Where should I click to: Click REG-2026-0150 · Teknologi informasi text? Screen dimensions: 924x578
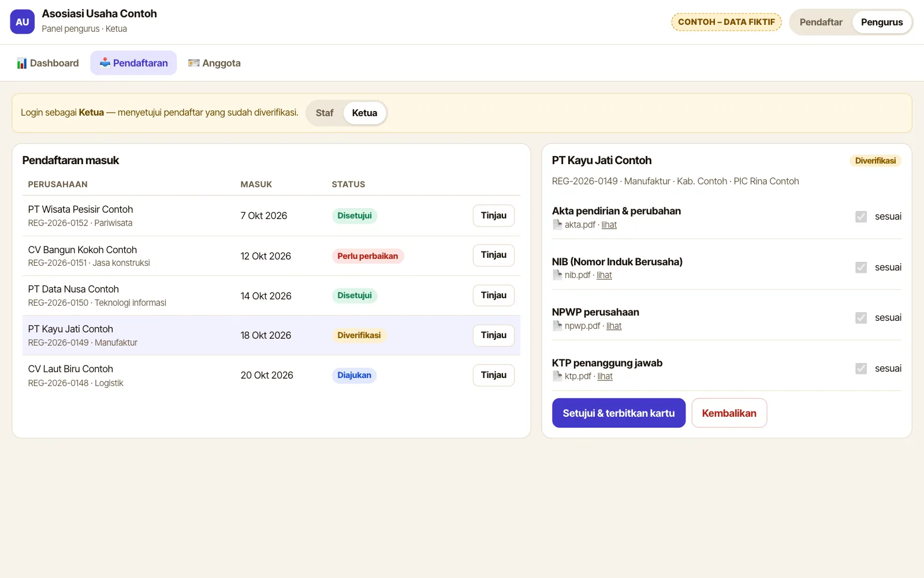(97, 303)
